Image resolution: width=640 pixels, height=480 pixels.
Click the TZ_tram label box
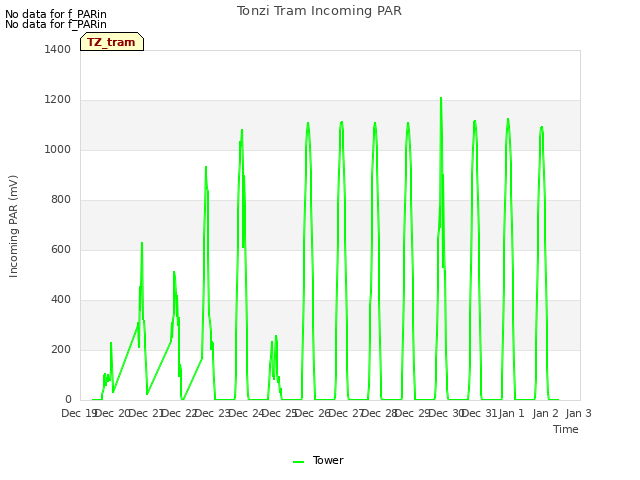(x=112, y=42)
